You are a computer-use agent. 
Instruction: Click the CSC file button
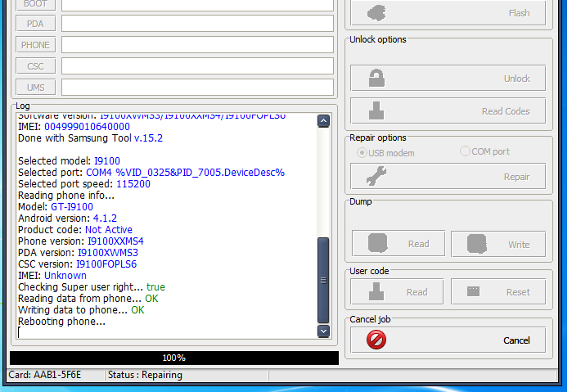tap(36, 66)
